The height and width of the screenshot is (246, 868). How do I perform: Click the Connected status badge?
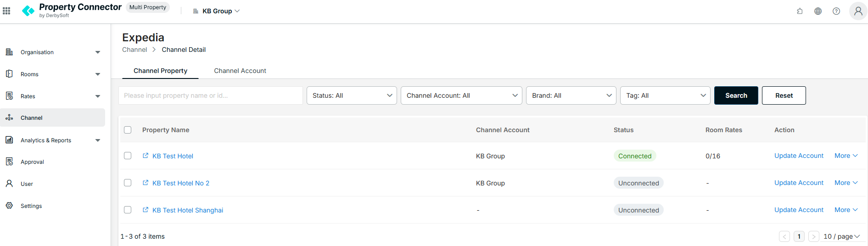point(635,156)
